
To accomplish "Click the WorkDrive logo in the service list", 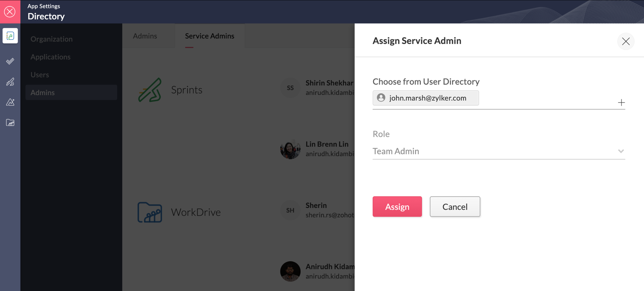I will [x=150, y=212].
